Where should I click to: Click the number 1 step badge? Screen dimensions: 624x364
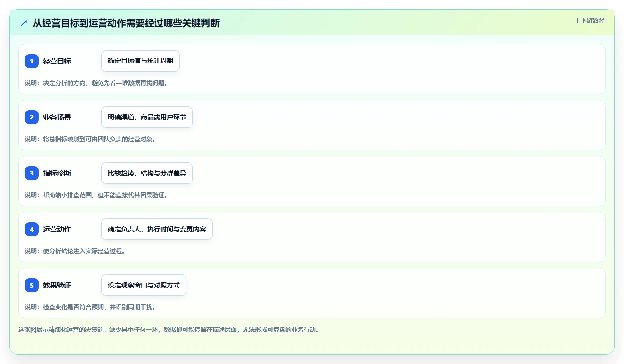click(32, 61)
